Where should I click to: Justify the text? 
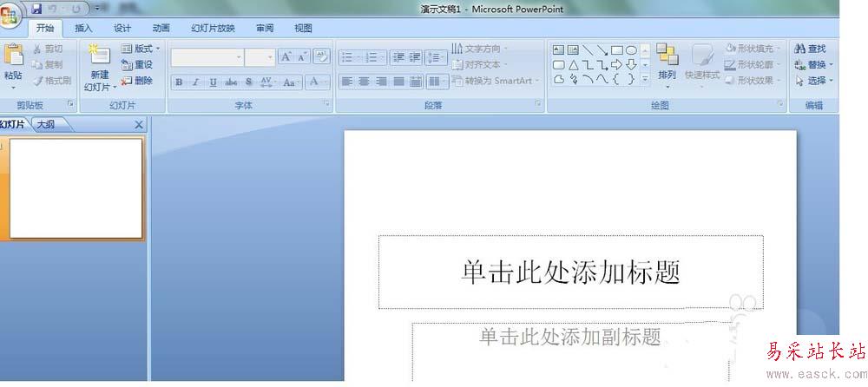[398, 82]
